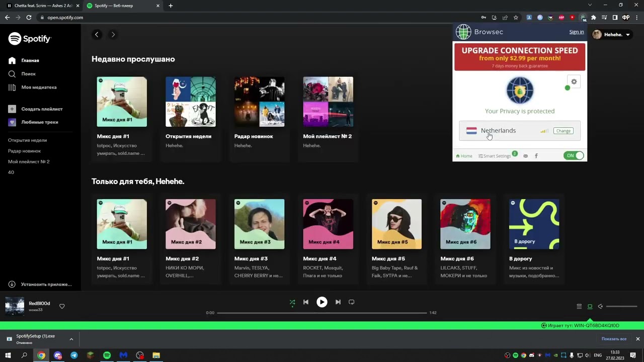644x362 pixels.
Task: Skip to next track
Action: (338, 302)
